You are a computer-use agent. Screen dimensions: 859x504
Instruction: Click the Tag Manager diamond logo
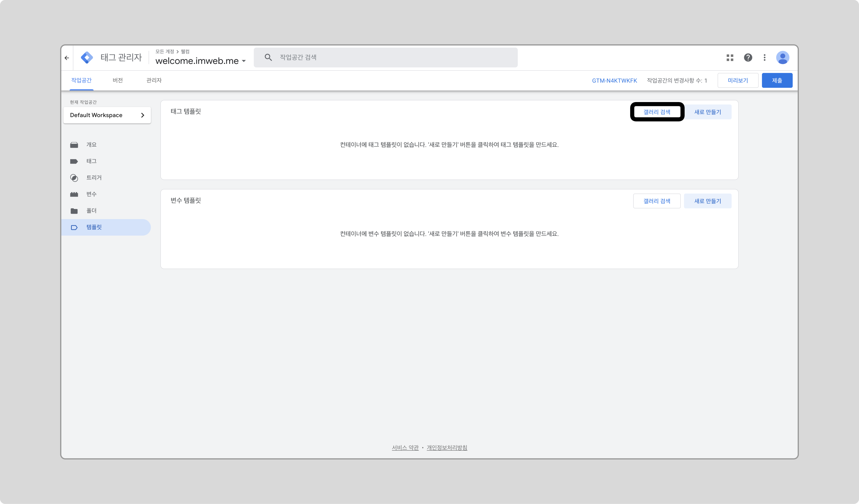click(x=87, y=58)
